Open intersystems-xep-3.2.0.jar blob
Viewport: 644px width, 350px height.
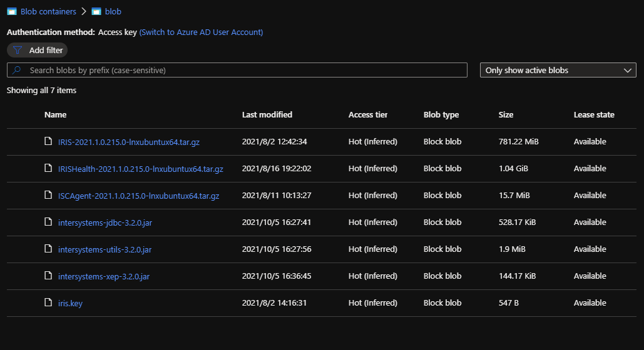[x=104, y=276]
